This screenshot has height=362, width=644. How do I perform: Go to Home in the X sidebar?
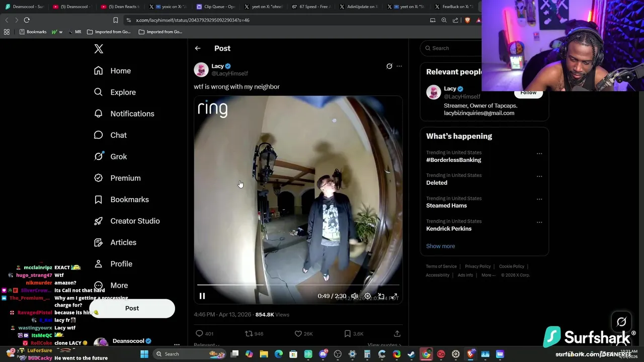pyautogui.click(x=112, y=71)
